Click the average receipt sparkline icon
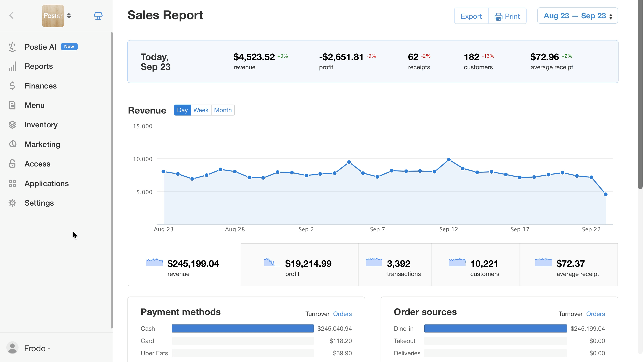The height and width of the screenshot is (362, 644). [x=544, y=262]
